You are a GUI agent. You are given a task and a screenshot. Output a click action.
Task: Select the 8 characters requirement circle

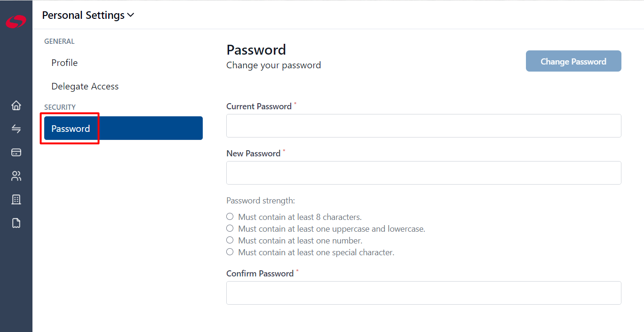pos(230,217)
